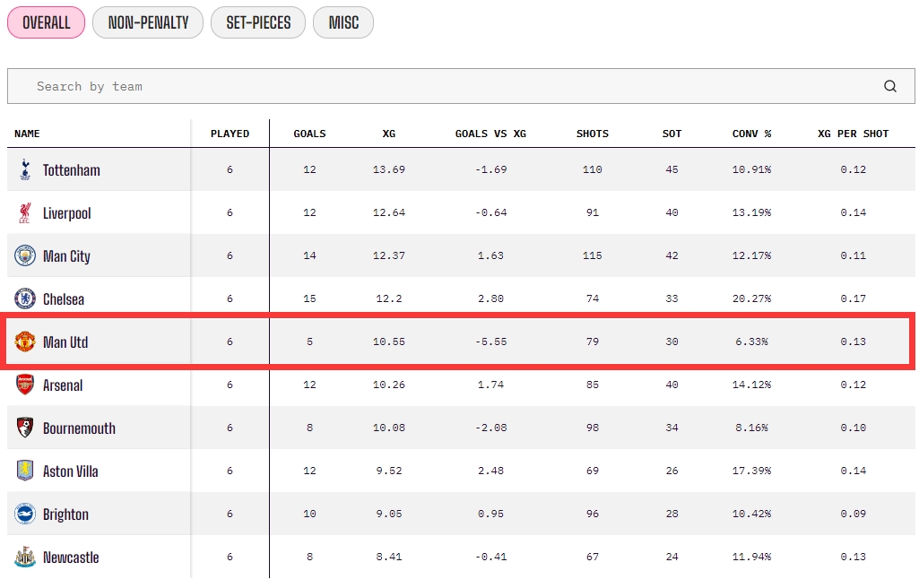Select Chelsea's goals value 15
919x588 pixels.
(x=309, y=298)
